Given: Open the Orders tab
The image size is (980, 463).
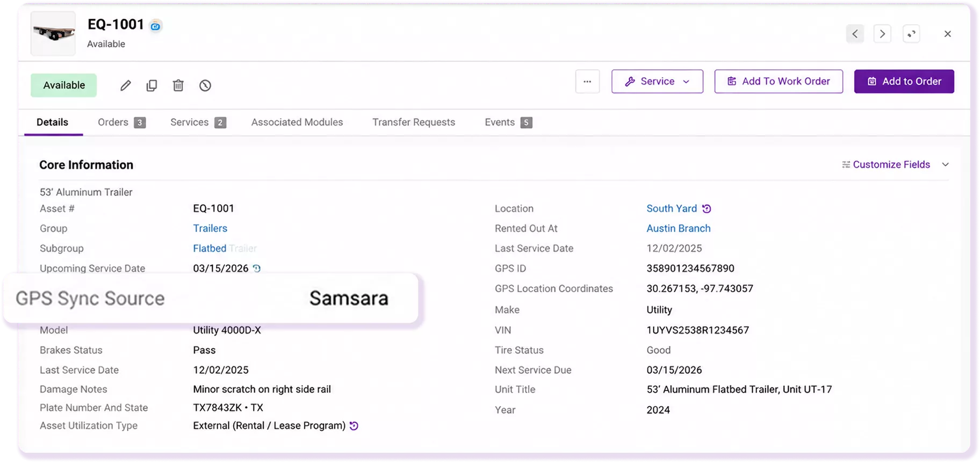Looking at the screenshot, I should tap(121, 122).
